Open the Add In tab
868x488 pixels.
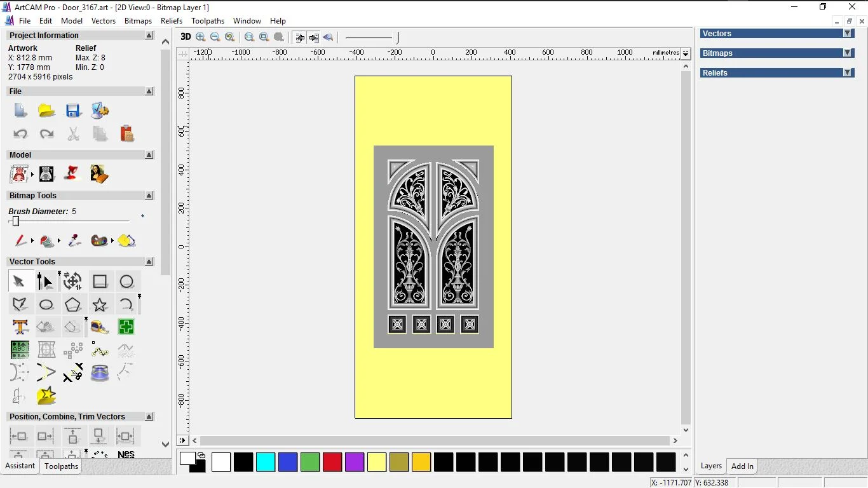[742, 466]
